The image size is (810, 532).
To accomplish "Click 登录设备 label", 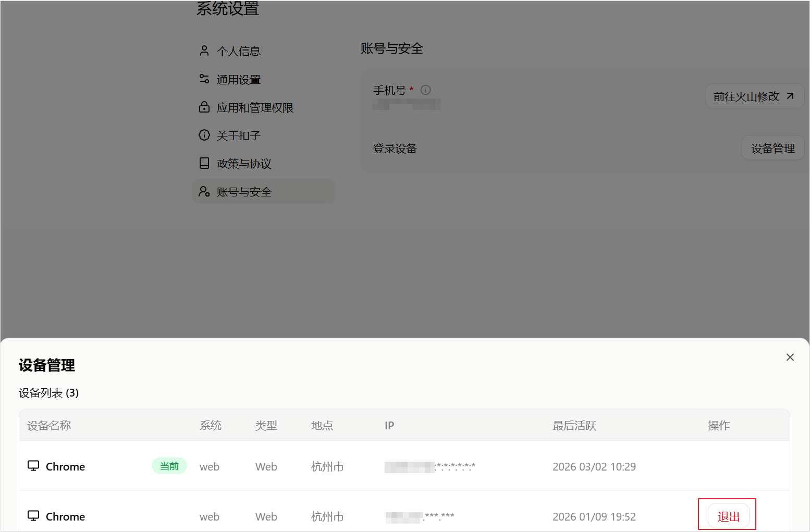I will (395, 149).
